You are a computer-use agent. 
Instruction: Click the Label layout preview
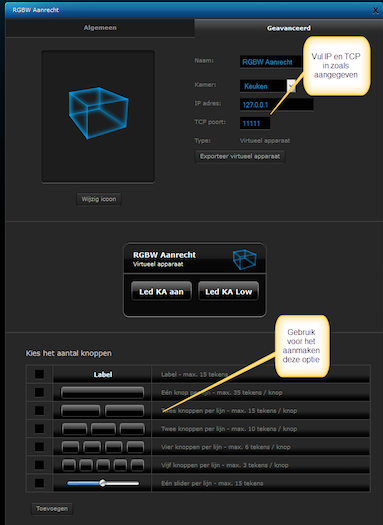click(x=102, y=374)
